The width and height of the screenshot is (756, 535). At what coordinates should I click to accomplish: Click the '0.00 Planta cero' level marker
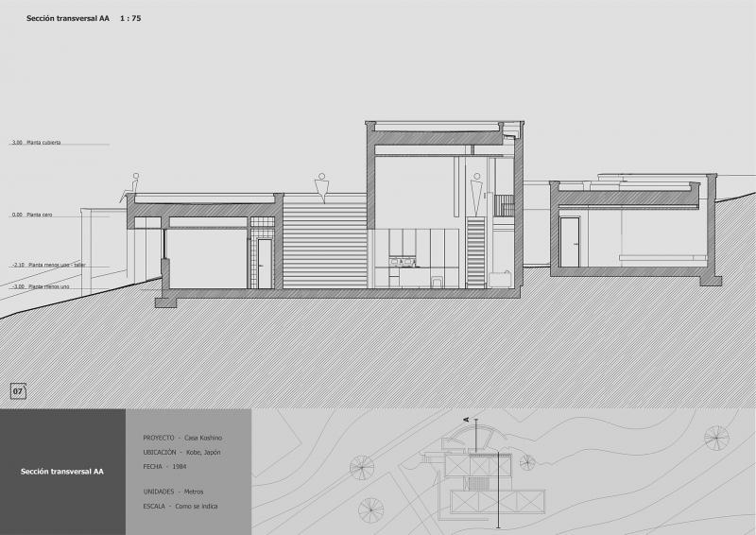32,215
